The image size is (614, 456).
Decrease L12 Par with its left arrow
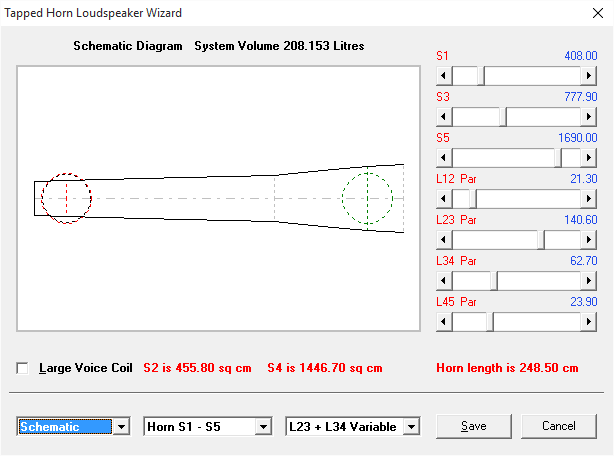click(444, 199)
